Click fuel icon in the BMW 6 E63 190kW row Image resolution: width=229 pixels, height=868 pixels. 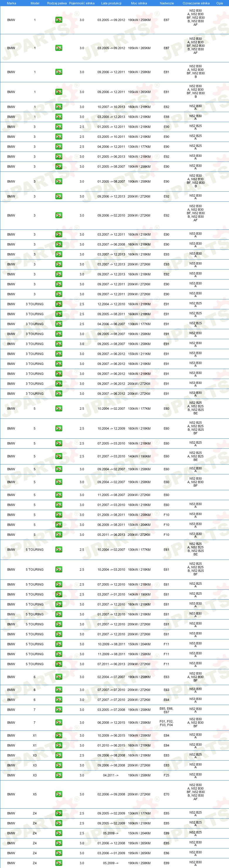coord(59,677)
